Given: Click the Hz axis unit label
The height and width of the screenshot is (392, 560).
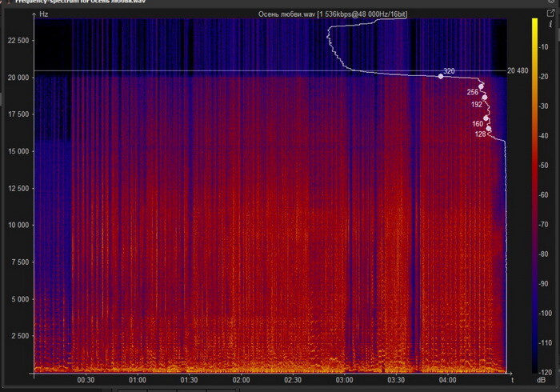Looking at the screenshot, I should pyautogui.click(x=44, y=14).
